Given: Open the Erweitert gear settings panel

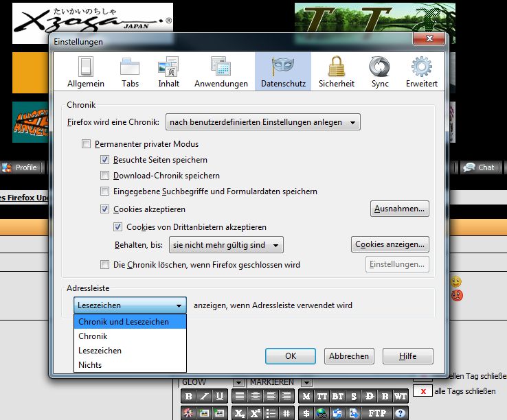Looking at the screenshot, I should (x=421, y=72).
